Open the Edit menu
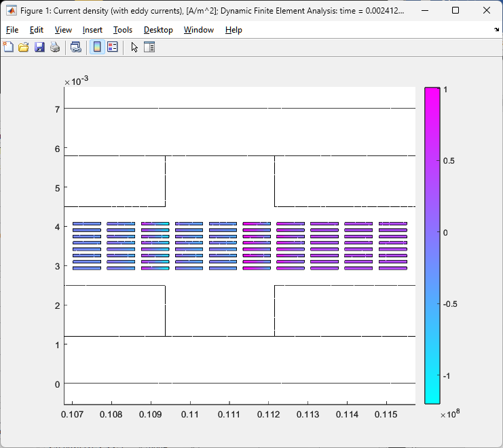 tap(36, 30)
